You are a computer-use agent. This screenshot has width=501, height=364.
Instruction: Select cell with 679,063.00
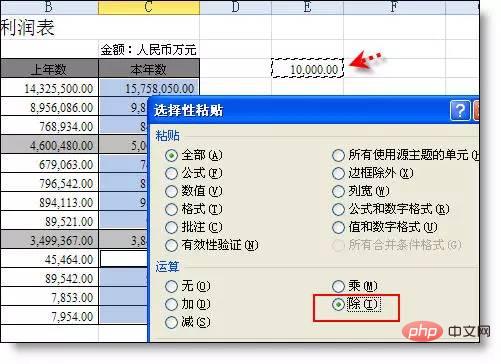point(49,164)
